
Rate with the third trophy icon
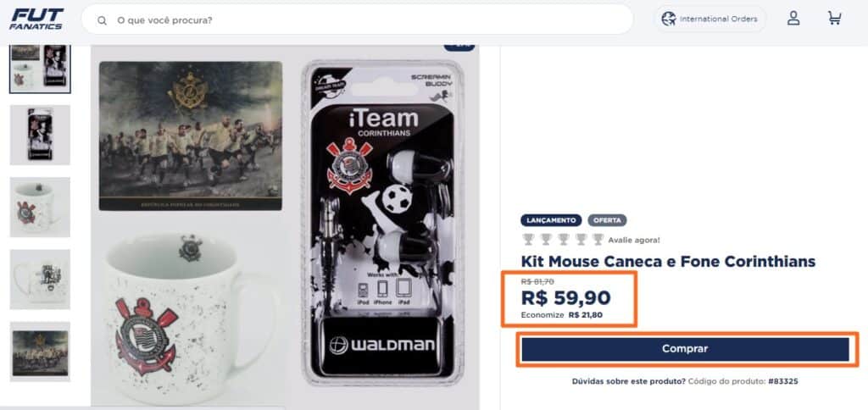[564, 240]
